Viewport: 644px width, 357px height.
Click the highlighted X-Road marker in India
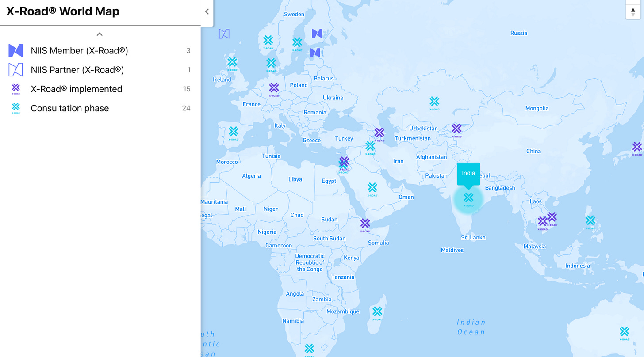(468, 199)
